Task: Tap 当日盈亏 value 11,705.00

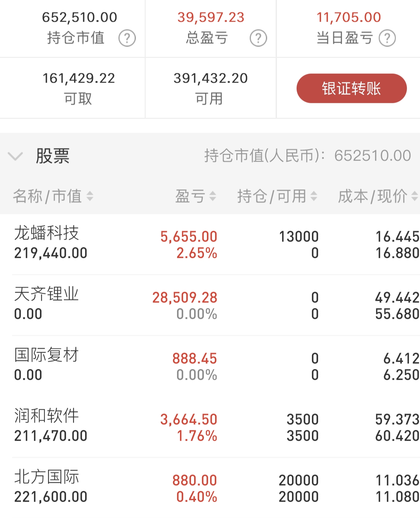Action: [x=349, y=17]
